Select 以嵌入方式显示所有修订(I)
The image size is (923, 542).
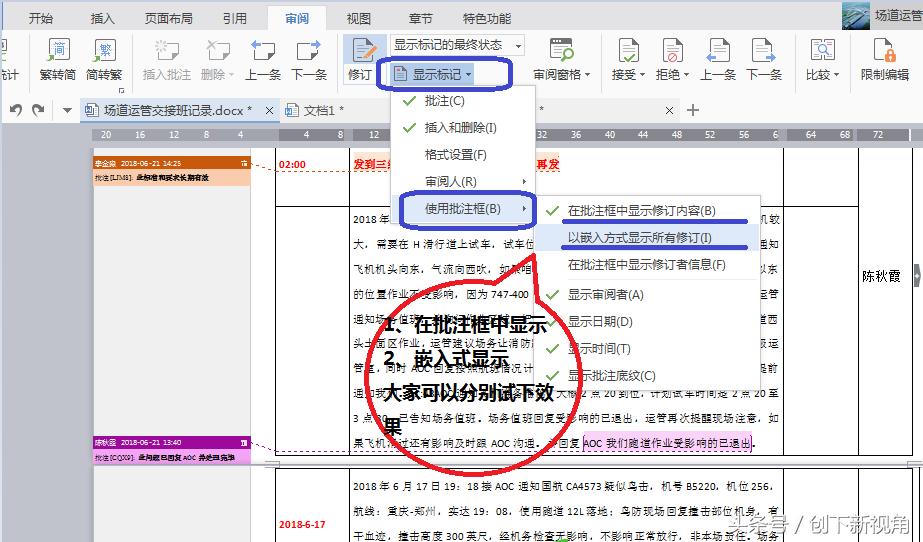[646, 238]
